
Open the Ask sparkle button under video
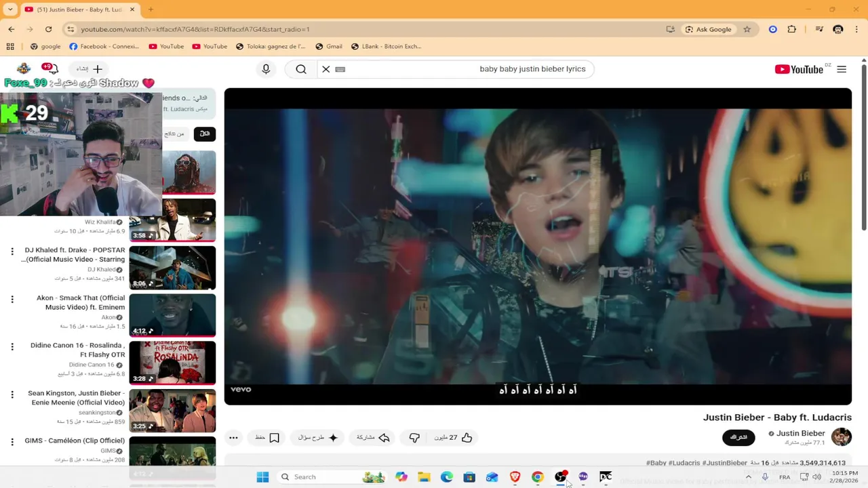coord(319,438)
